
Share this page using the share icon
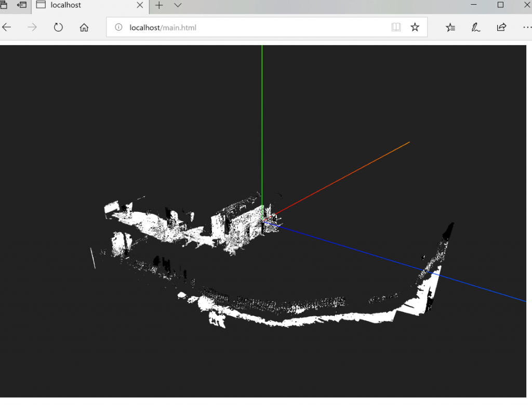pyautogui.click(x=501, y=28)
